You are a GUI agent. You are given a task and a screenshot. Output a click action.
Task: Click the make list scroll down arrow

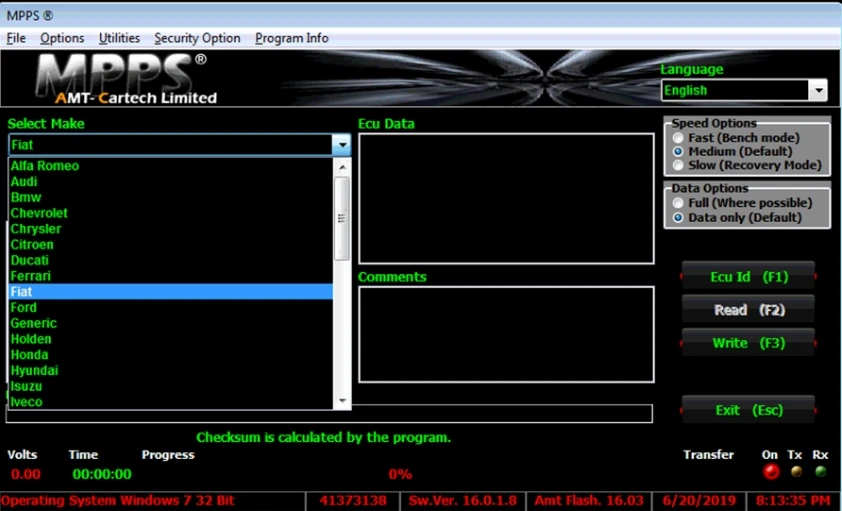tap(342, 401)
